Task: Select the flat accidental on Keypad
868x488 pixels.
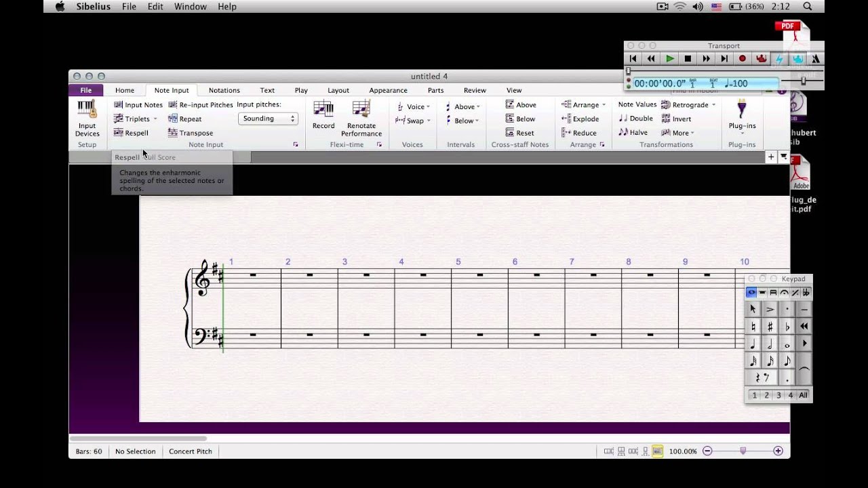Action: tap(787, 326)
